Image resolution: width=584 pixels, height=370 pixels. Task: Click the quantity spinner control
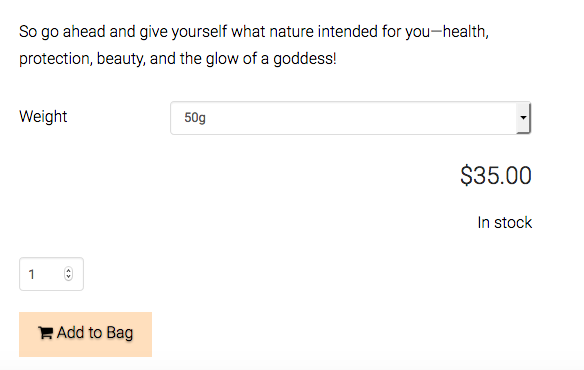[68, 273]
